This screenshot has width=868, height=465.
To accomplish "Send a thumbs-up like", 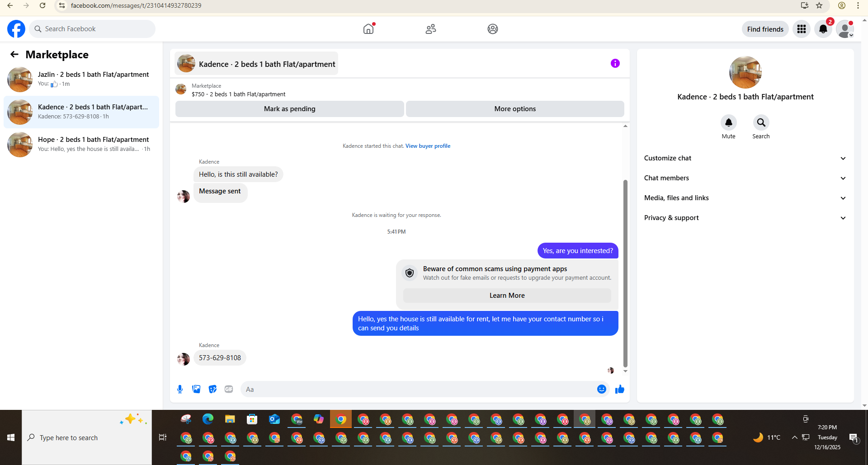I will click(x=620, y=389).
